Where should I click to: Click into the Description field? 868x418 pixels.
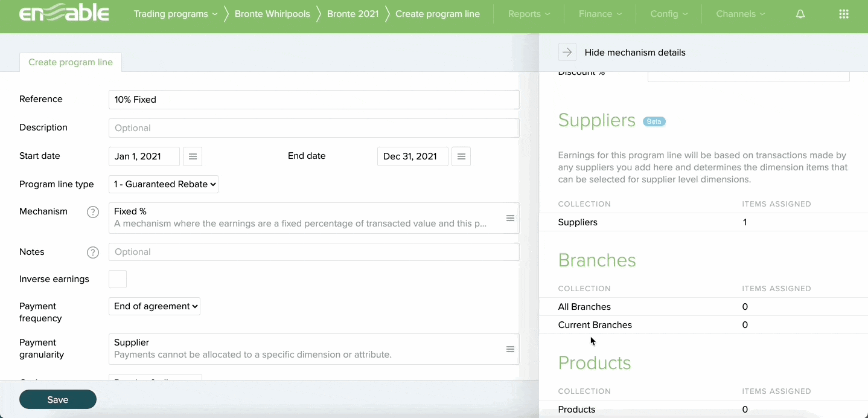point(314,128)
